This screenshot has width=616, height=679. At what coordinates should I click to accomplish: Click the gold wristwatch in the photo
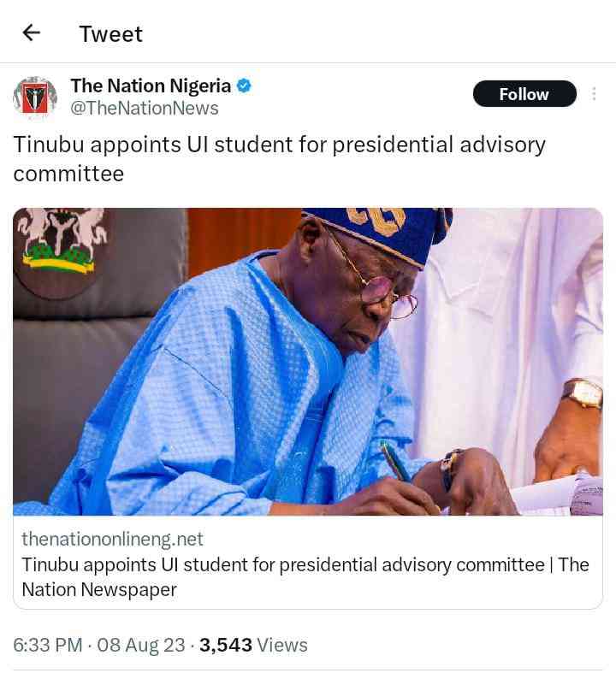(x=583, y=393)
